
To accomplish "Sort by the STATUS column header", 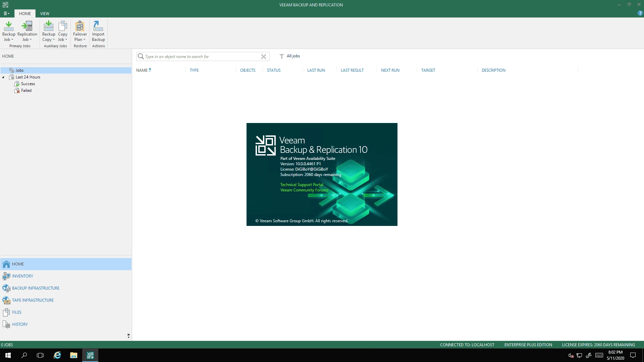I will click(274, 70).
